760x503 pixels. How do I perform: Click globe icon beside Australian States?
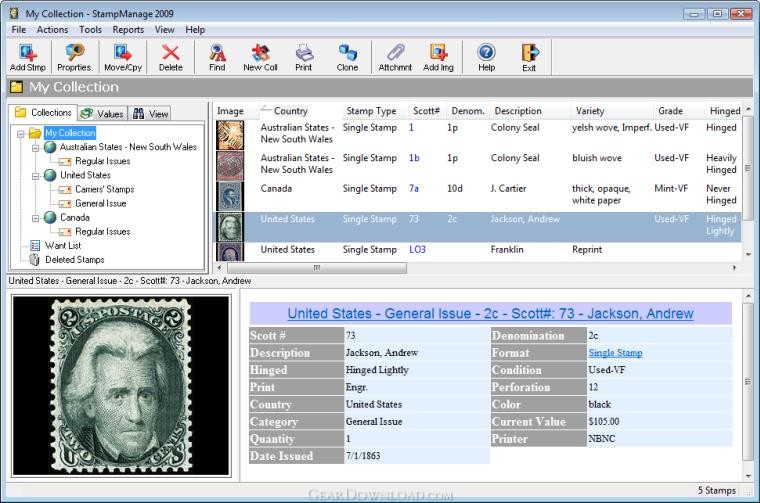pyautogui.click(x=50, y=147)
